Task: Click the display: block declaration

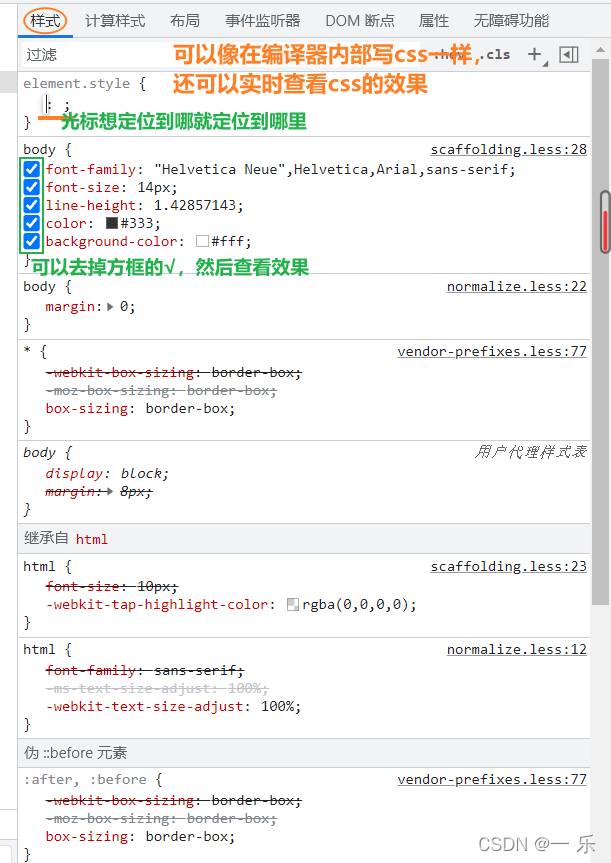Action: (107, 474)
